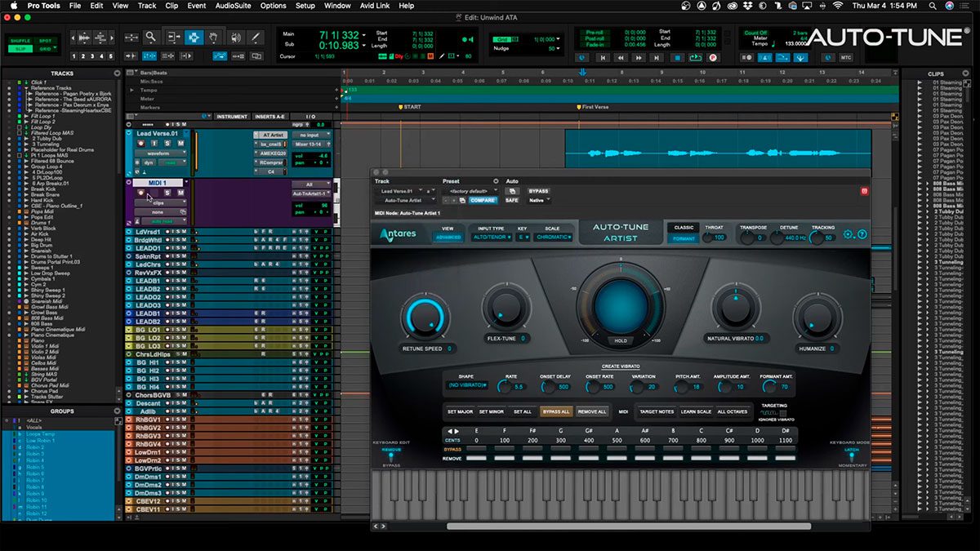The image size is (980, 551).
Task: Record-enable the MIDI 1 track
Action: [x=140, y=193]
